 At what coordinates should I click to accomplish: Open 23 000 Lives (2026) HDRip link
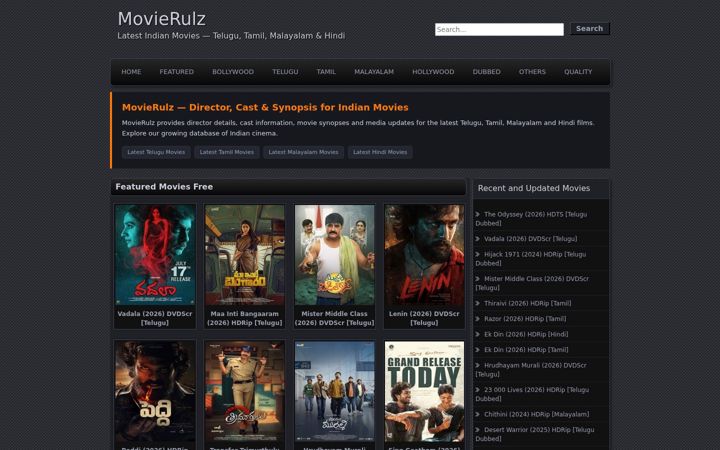tap(532, 394)
